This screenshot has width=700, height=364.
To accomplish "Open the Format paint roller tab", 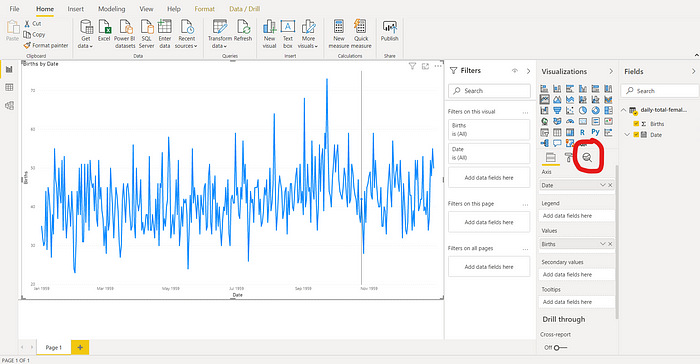I will coord(569,157).
